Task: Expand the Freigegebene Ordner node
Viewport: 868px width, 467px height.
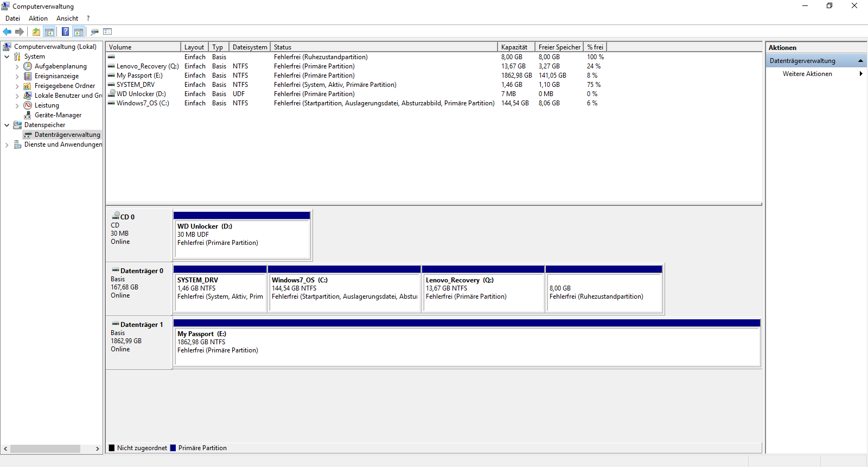Action: pos(17,86)
